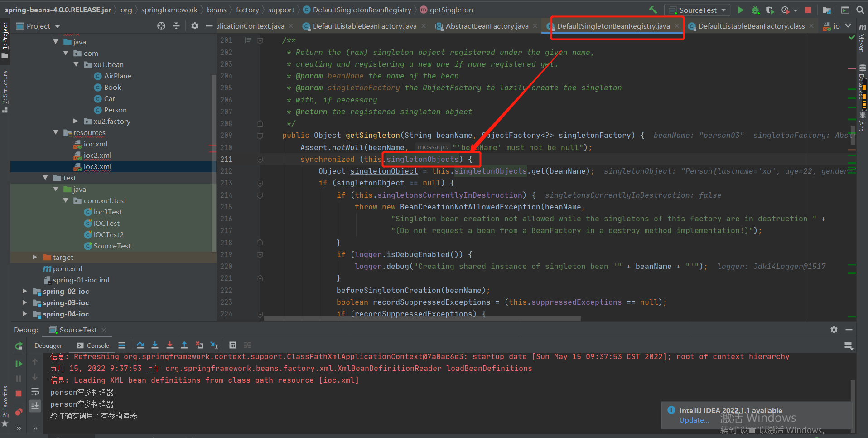The image size is (868, 438).
Task: Click the Build project hammer icon
Action: [x=653, y=10]
